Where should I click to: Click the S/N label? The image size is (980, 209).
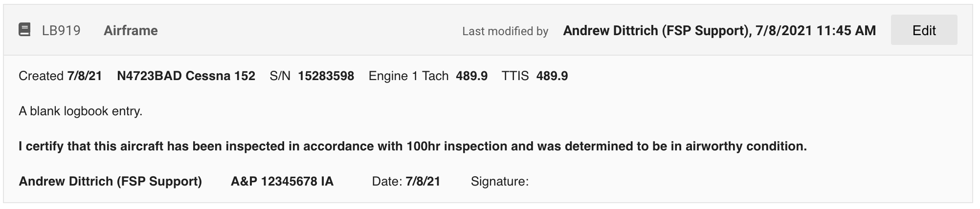coord(280,76)
